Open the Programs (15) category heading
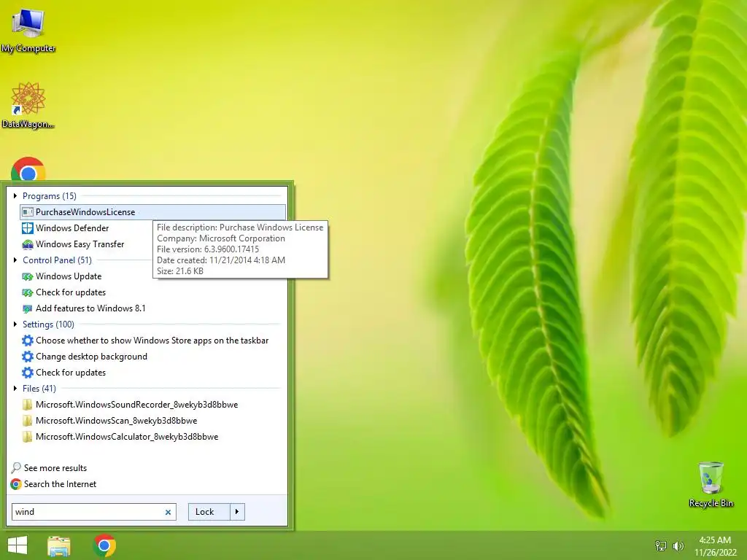 coord(50,196)
